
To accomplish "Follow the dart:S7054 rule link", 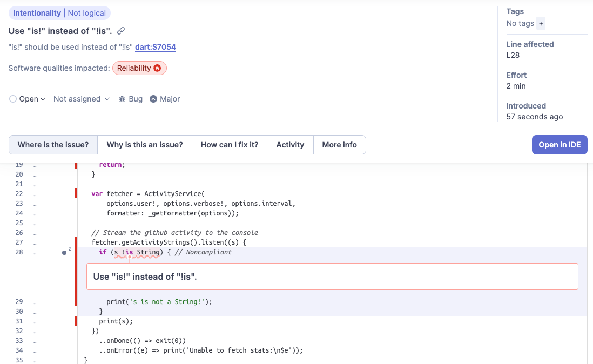I will [156, 47].
